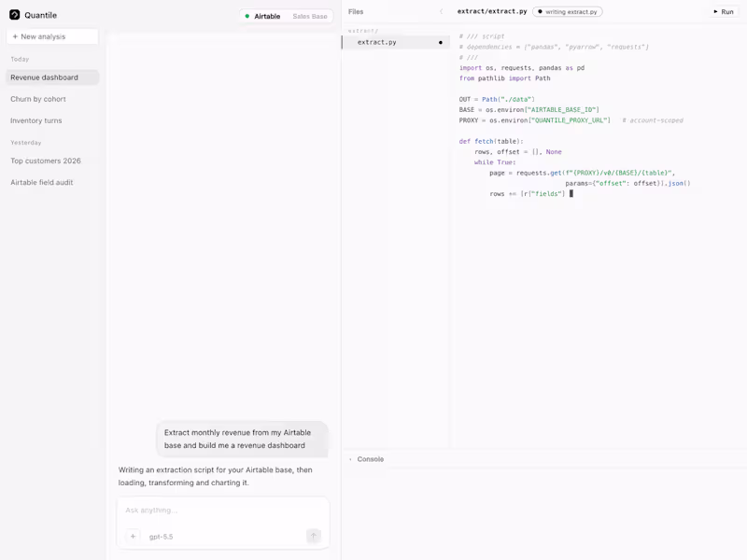
Task: Click the dependencies comment line in code
Action: 554,48
